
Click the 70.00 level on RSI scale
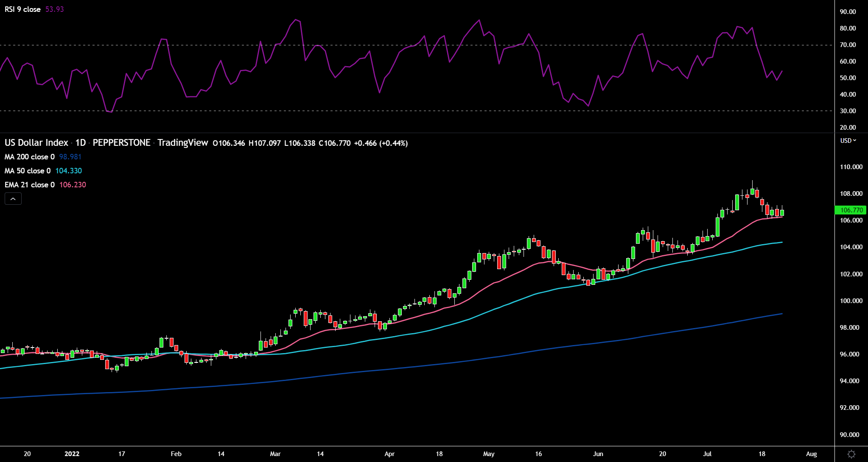[848, 45]
